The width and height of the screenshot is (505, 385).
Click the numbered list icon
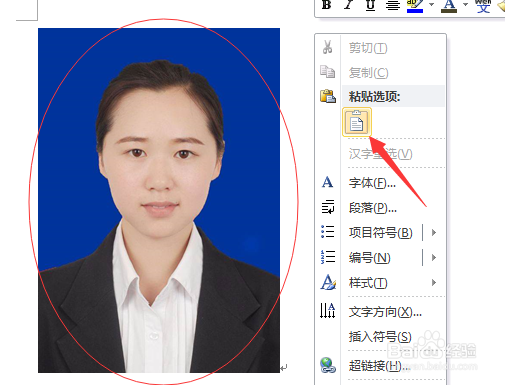coord(328,257)
